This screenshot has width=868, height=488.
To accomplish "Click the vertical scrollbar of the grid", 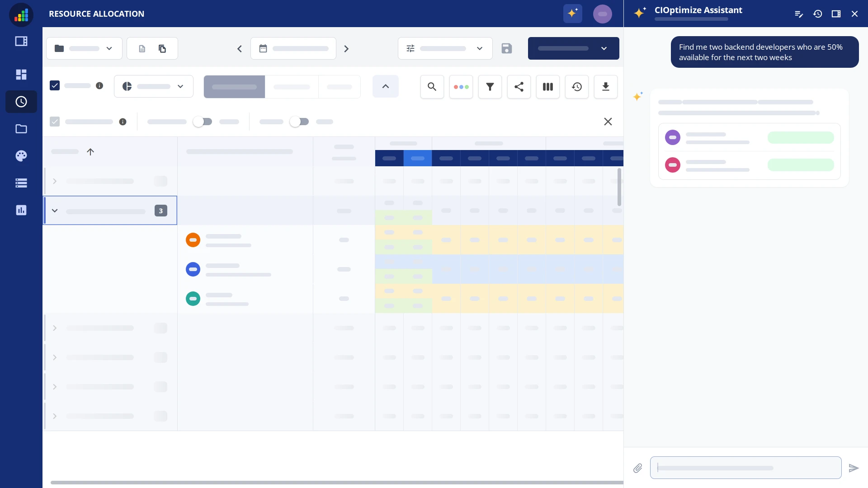I will [619, 187].
